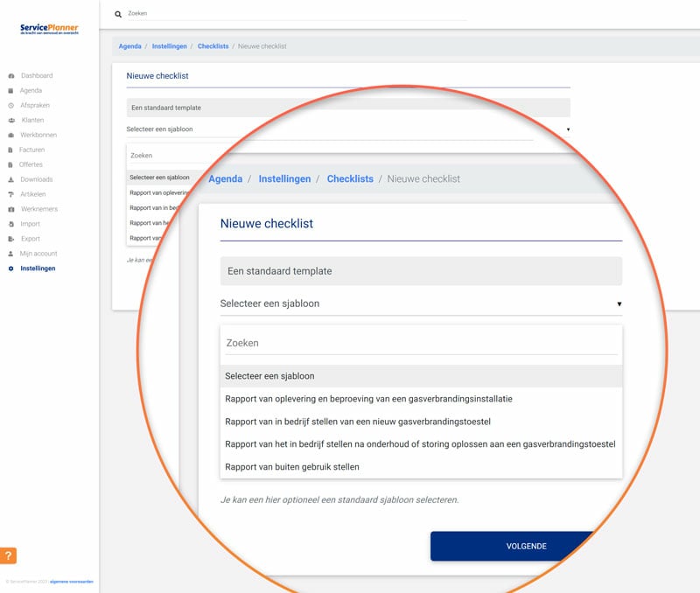Choose small 'Selecteer een sjabloon' option in background list
This screenshot has height=593, width=700.
pos(159,178)
